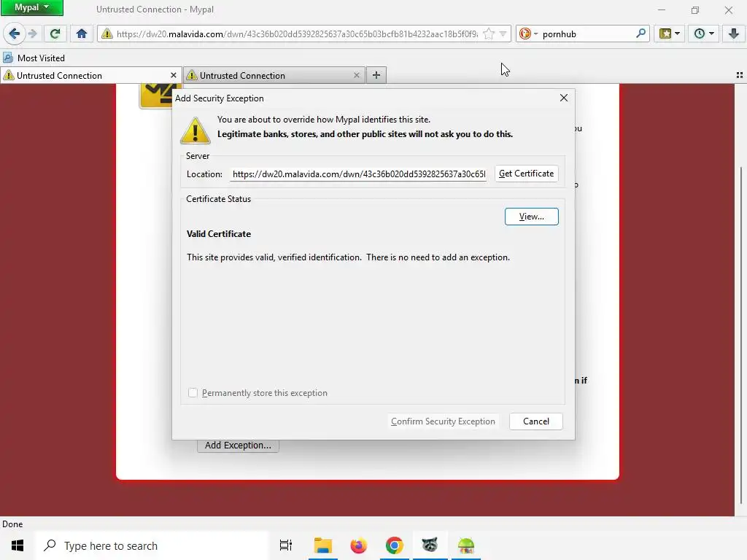Screen dimensions: 747x560
Task: Close the second Untrusted Connection tab
Action: 356,75
